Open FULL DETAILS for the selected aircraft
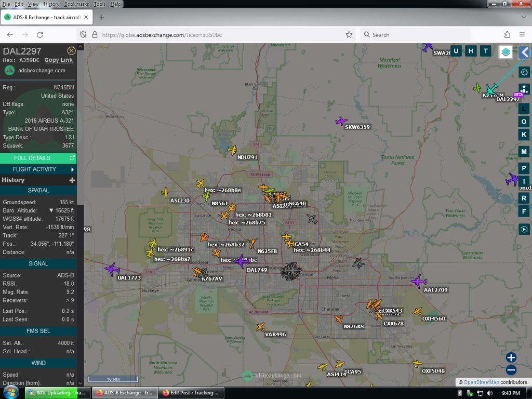The width and height of the screenshot is (532, 399). [x=38, y=158]
